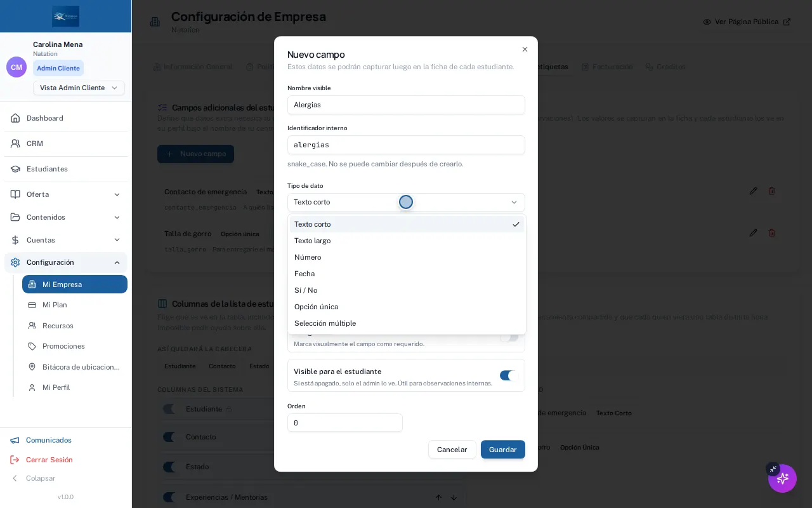Viewport: 812px width, 508px height.
Task: Open the Vista Admin Cliente dropdown
Action: click(79, 88)
